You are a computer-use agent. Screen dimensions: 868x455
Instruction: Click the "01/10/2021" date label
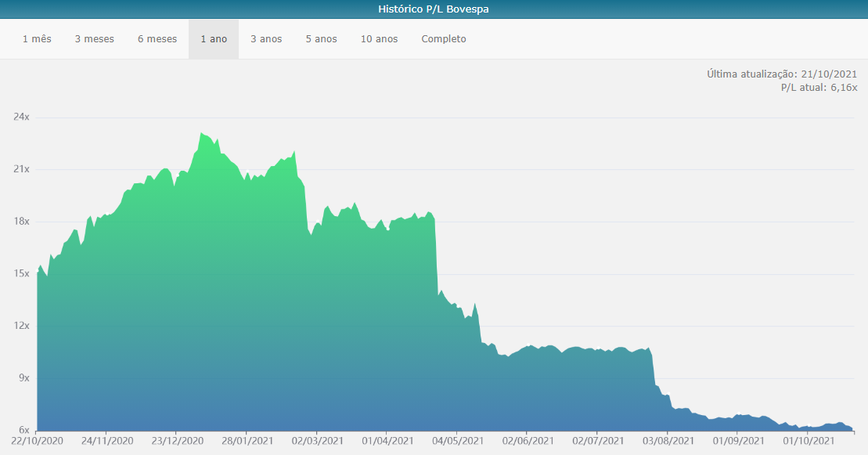809,441
